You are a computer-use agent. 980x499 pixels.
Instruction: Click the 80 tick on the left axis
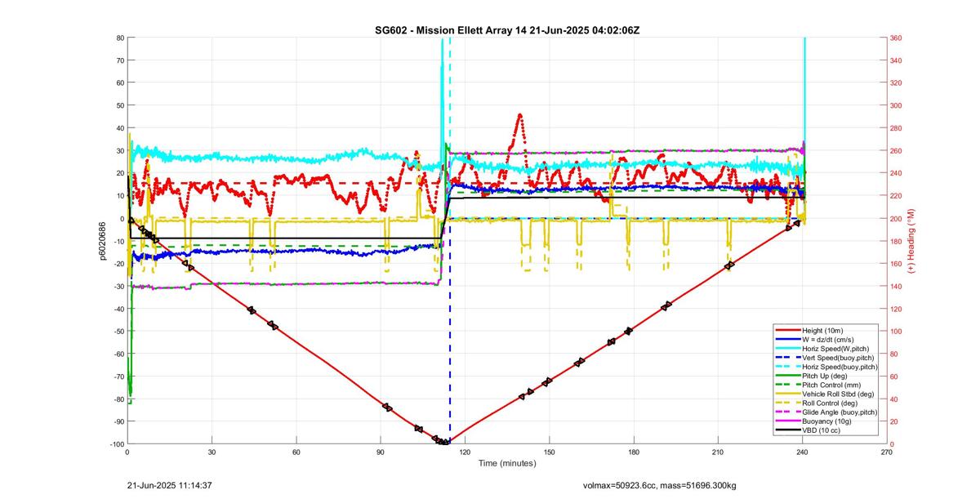119,38
